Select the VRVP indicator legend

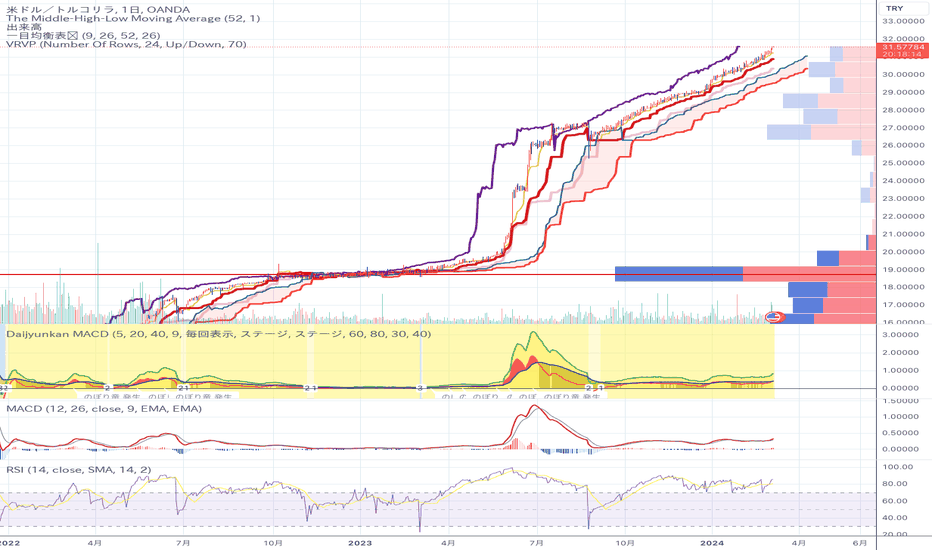tap(126, 45)
